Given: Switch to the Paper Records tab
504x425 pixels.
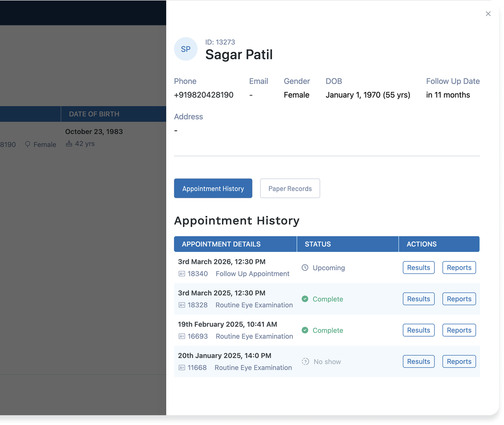Looking at the screenshot, I should point(290,188).
